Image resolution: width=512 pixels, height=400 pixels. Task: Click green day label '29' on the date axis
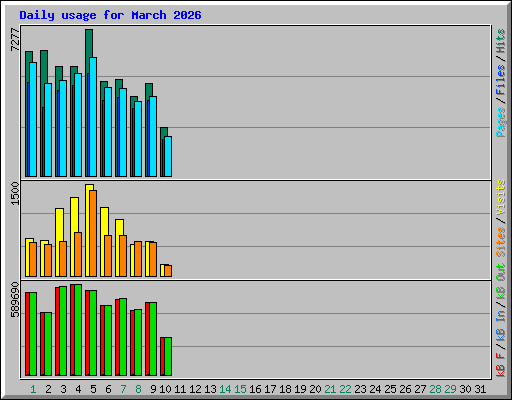click(450, 389)
